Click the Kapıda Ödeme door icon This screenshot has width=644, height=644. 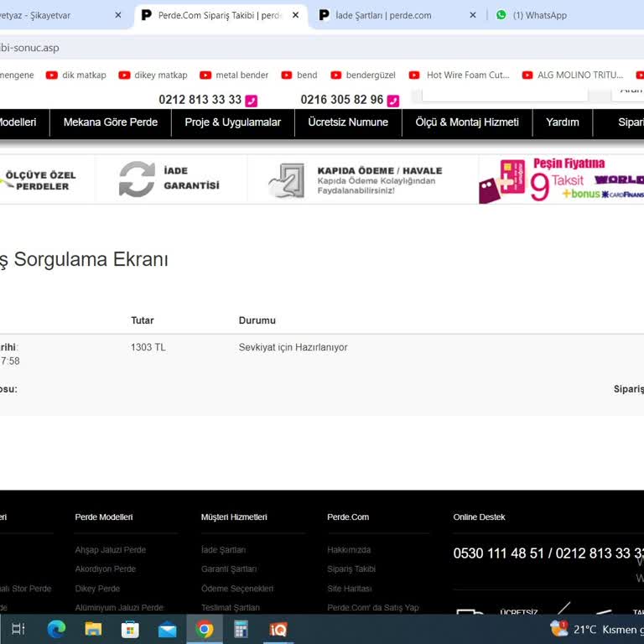point(287,179)
